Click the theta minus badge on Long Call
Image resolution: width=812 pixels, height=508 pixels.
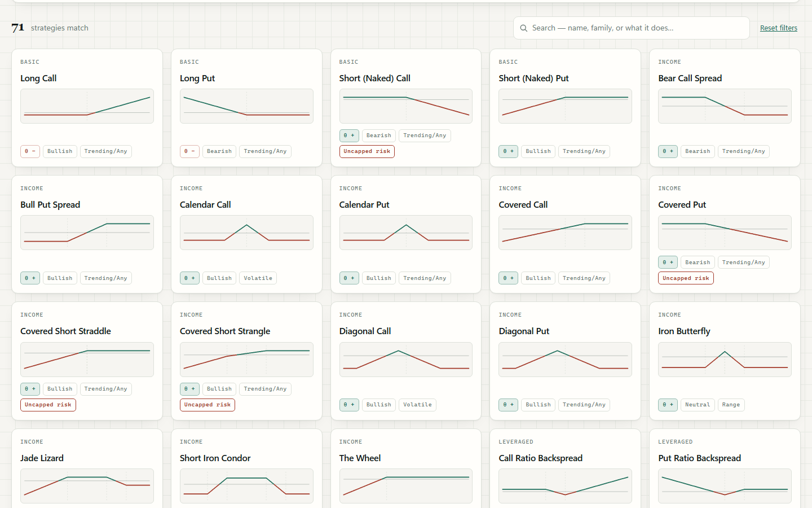pos(30,151)
